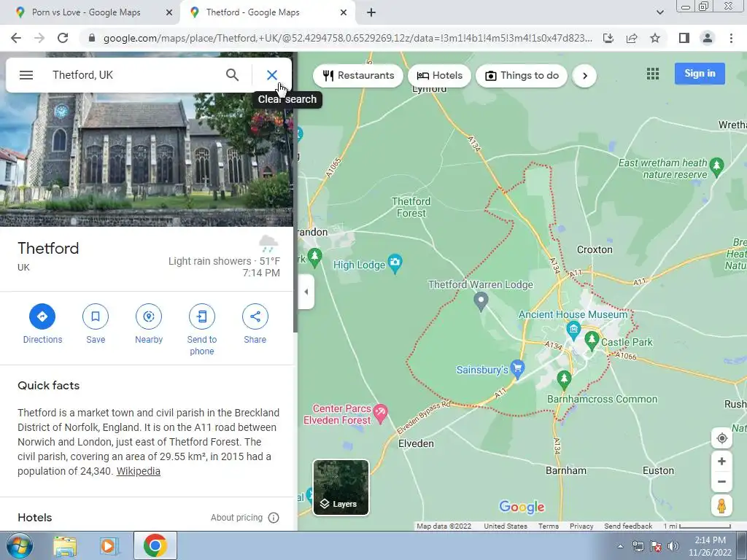Open the media player from the taskbar
The width and height of the screenshot is (747, 560).
[109, 545]
